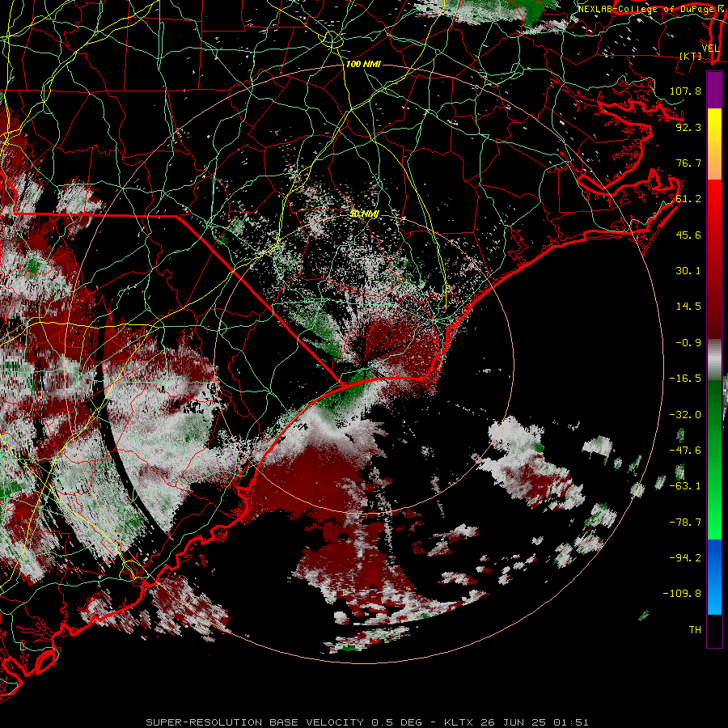
Task: Click the 76.7 velocity scale value
Action: pos(688,163)
